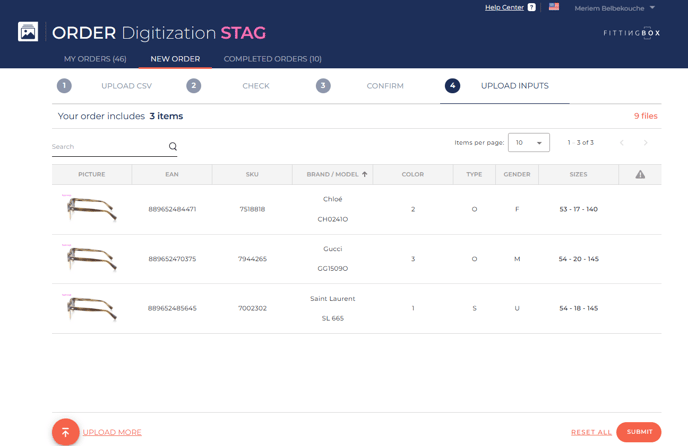Click the Type column header
This screenshot has width=688, height=446.
(474, 174)
